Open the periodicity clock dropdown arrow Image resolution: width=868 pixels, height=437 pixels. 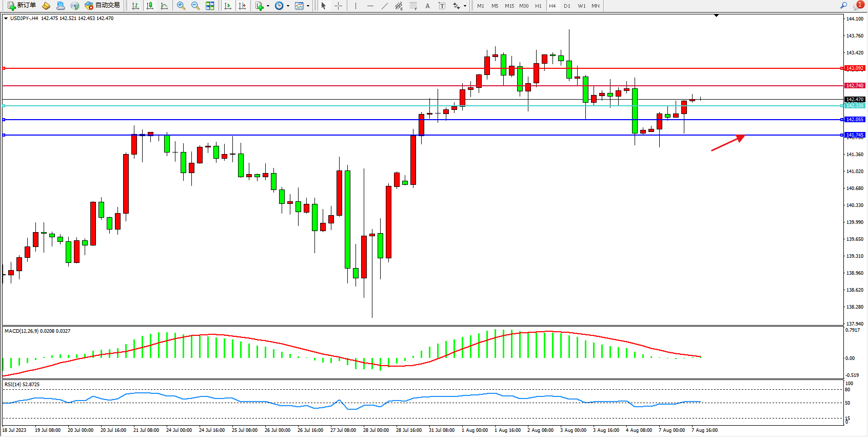tap(288, 6)
